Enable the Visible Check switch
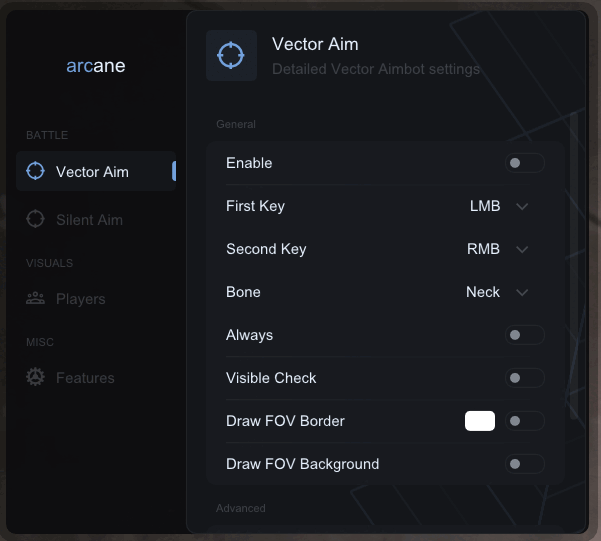Screen dimensions: 601x541 click(524, 378)
